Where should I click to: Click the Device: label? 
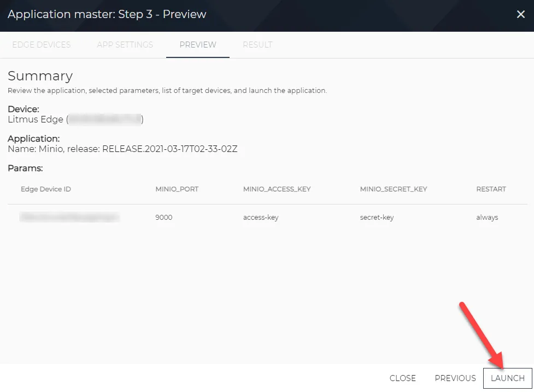(24, 109)
